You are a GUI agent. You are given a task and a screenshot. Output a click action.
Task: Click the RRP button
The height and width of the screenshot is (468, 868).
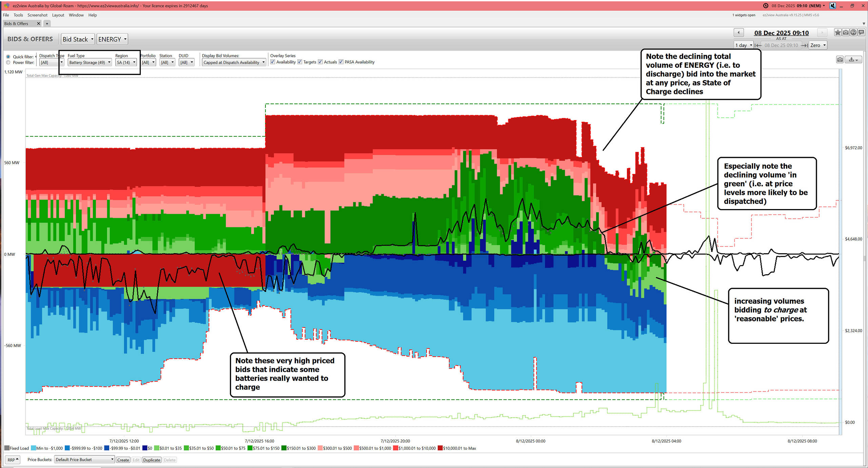(13, 460)
